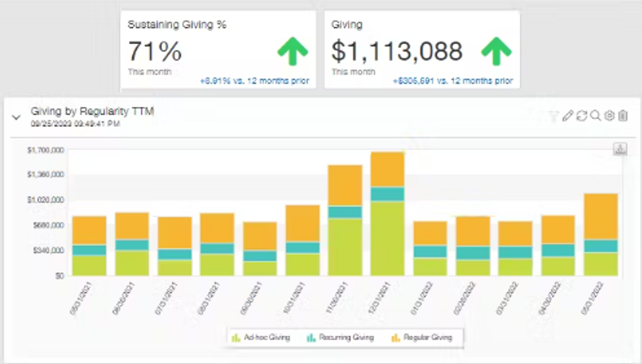Open chart settings with the gear icon
Image resolution: width=642 pixels, height=364 pixels.
609,116
